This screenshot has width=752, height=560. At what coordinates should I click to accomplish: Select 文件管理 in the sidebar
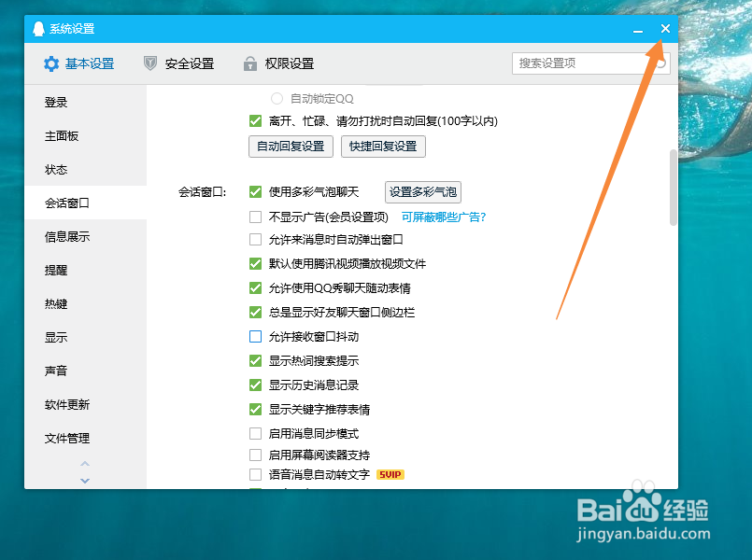tap(85, 439)
